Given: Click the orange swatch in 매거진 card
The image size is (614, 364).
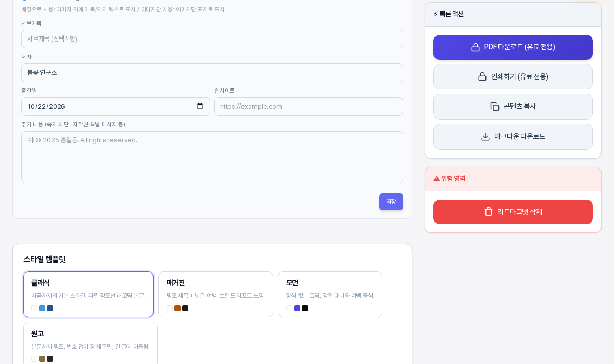Looking at the screenshot, I should coord(177,308).
